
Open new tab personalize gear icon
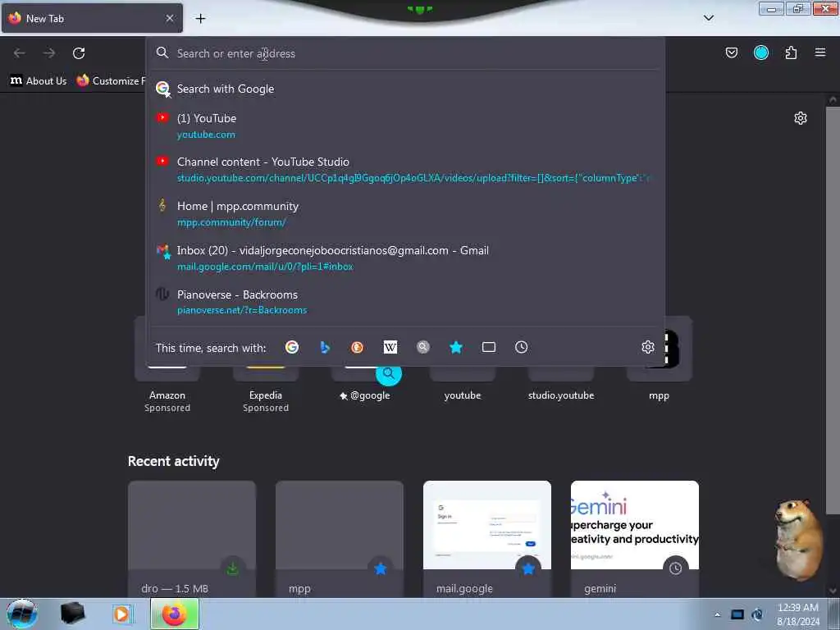click(801, 118)
